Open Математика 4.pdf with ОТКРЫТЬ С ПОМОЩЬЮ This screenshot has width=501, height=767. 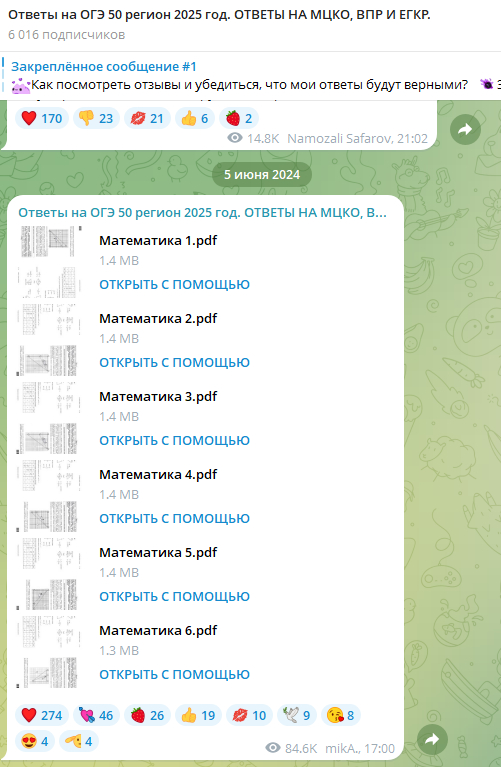click(x=174, y=519)
